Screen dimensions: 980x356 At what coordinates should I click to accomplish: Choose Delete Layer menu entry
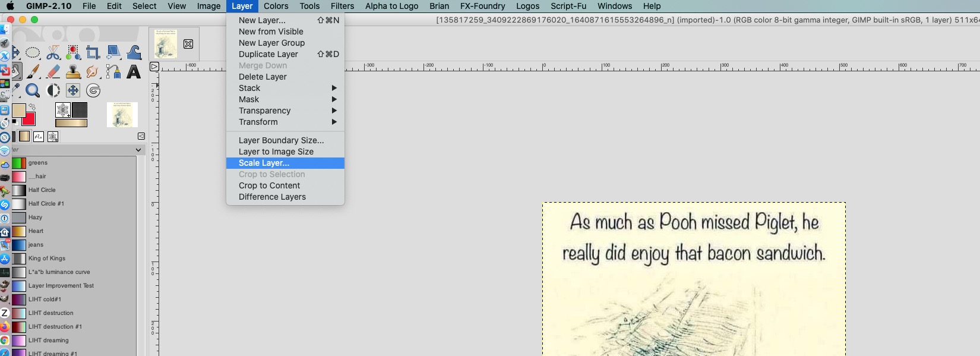coord(285,77)
